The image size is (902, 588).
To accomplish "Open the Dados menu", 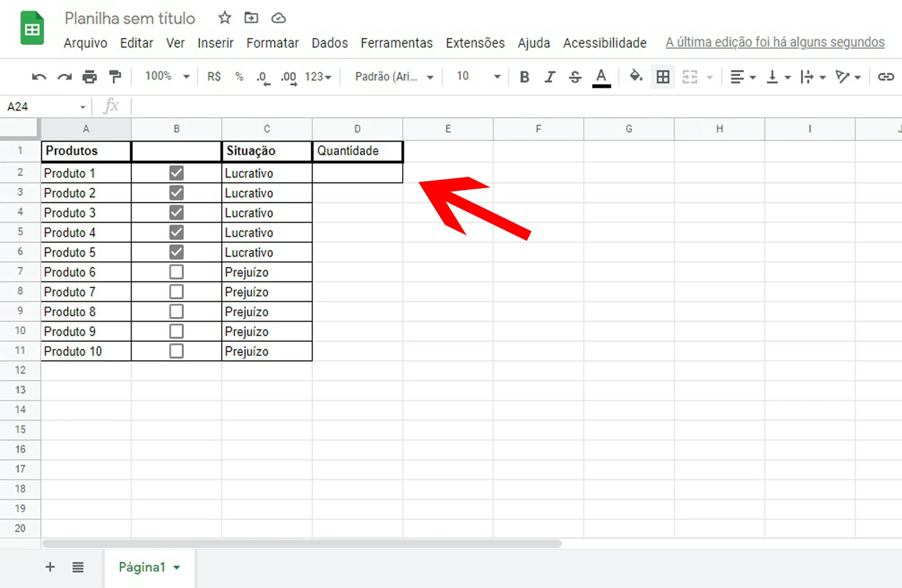I will (330, 43).
